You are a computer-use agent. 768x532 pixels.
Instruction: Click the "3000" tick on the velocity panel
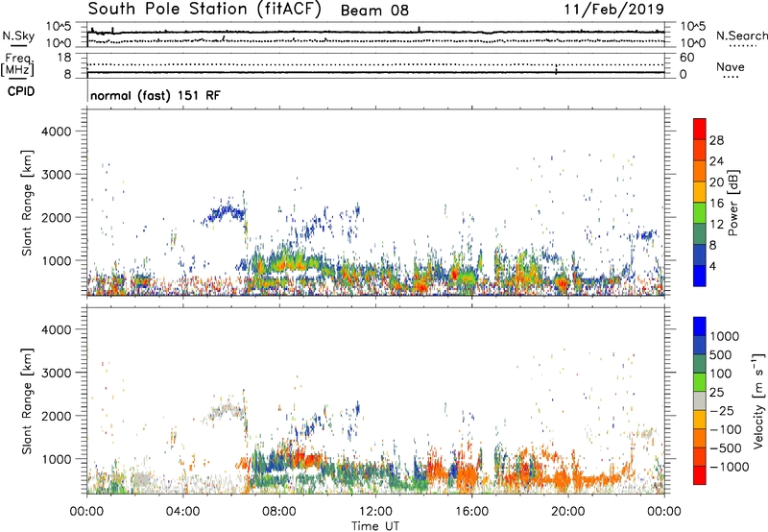pos(56,373)
